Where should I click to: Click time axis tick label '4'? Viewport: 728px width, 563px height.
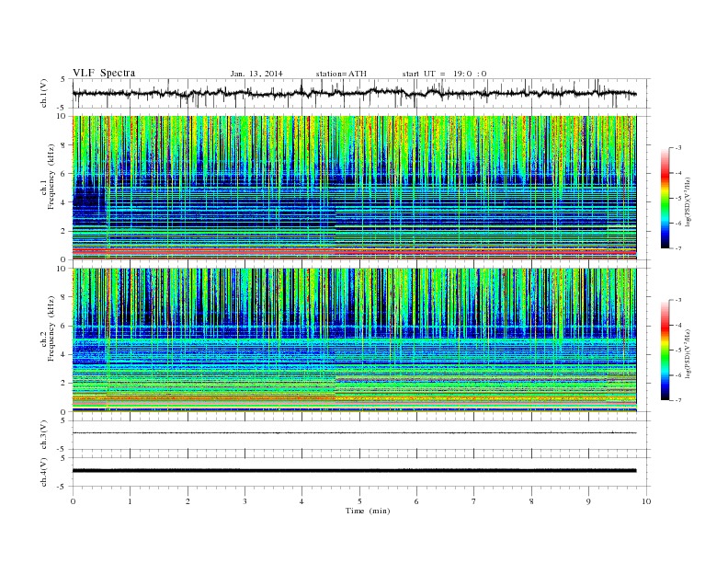tap(301, 501)
